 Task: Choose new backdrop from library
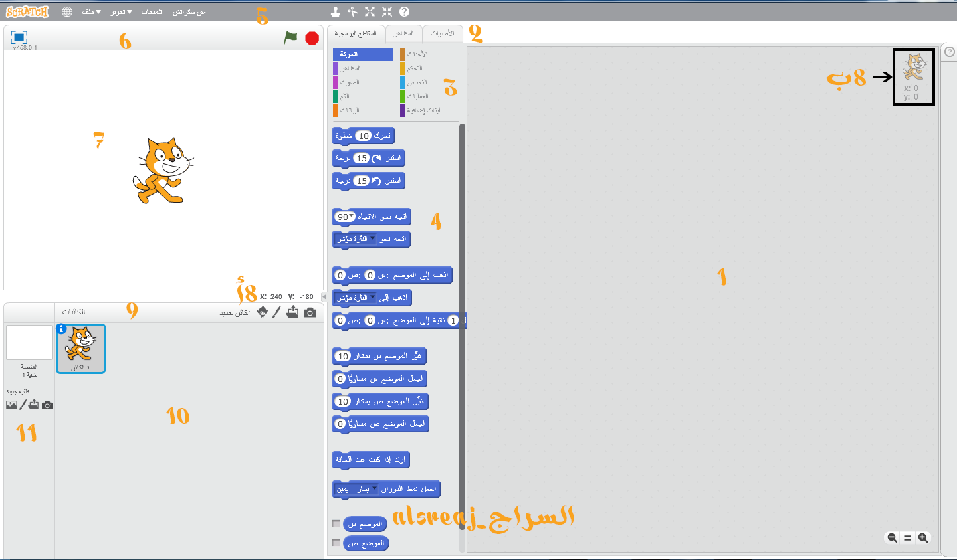tap(11, 405)
